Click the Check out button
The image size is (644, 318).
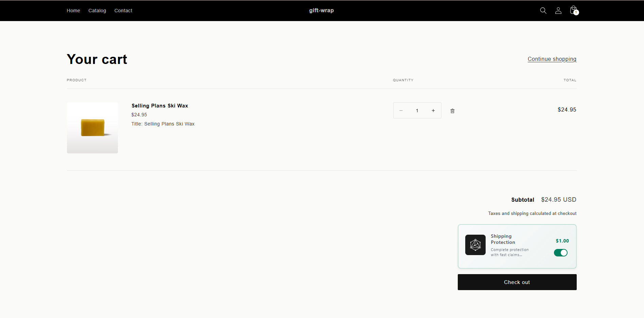(517, 282)
